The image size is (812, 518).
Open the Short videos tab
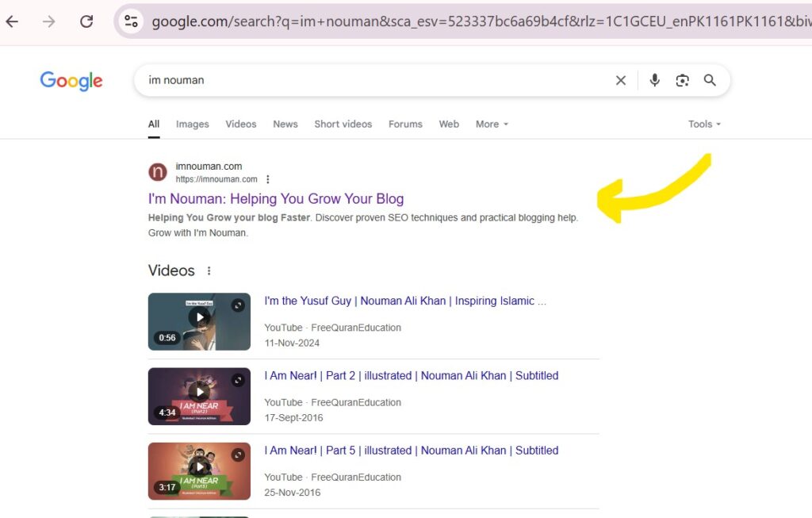click(343, 125)
